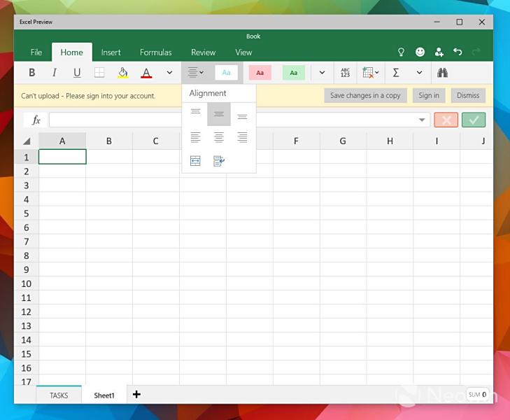Select the Home ribbon tab

72,52
